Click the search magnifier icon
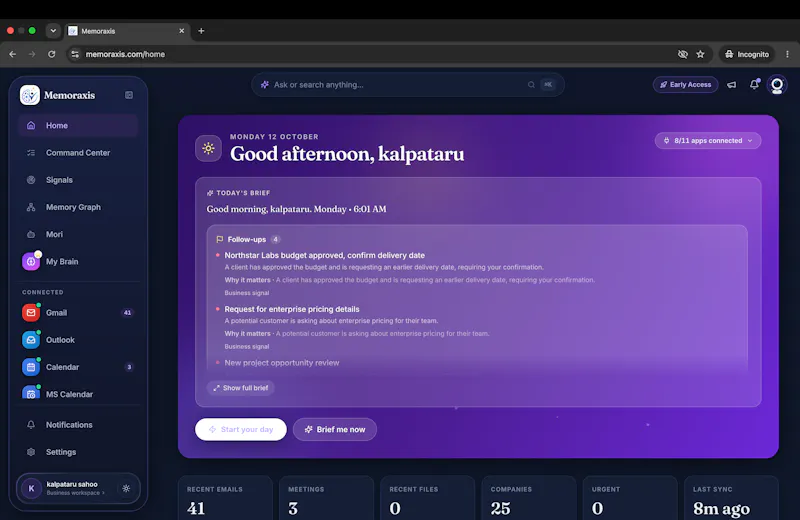Screen dimensions: 800x520 coord(531,85)
